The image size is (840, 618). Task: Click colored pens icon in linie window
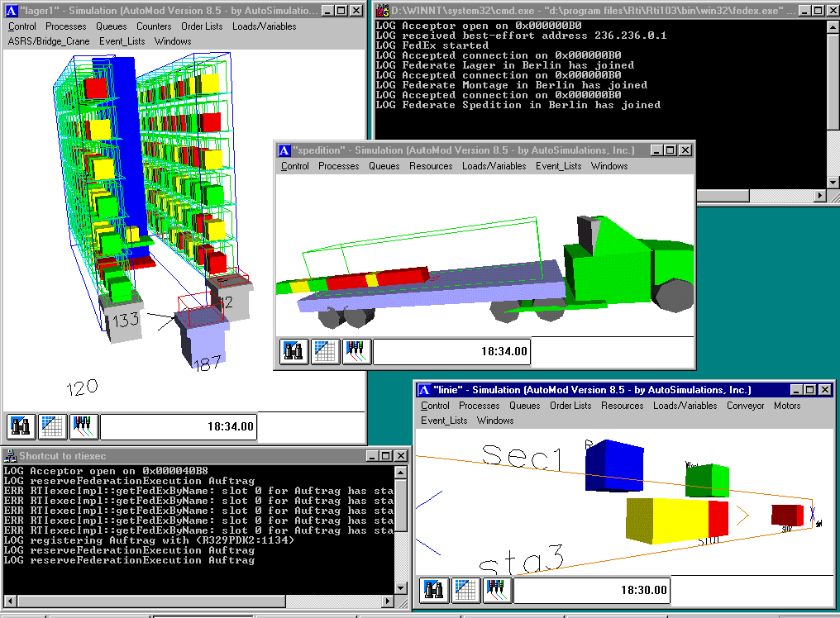(x=497, y=591)
